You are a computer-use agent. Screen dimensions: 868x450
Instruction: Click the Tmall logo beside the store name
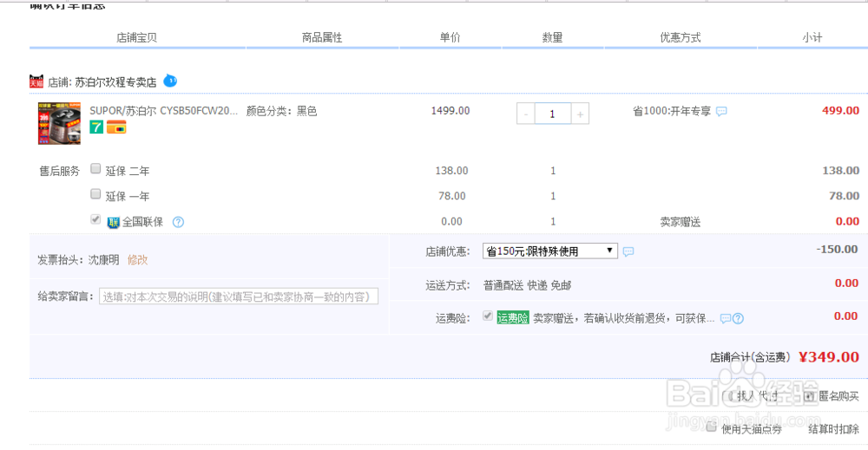tap(36, 82)
